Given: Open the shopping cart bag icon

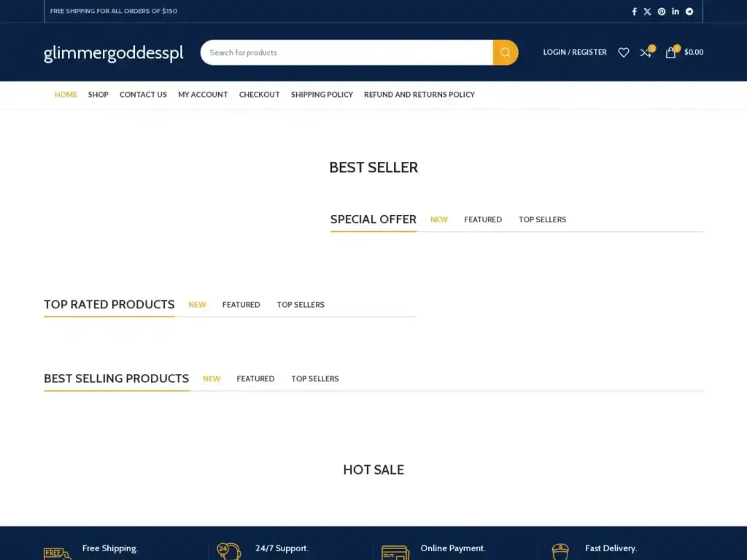Looking at the screenshot, I should [670, 52].
